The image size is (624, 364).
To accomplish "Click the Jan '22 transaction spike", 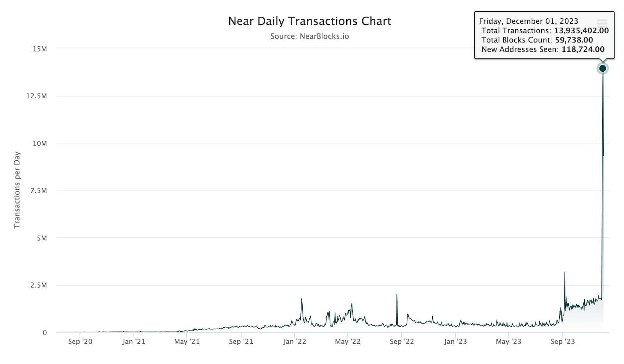I will [301, 299].
